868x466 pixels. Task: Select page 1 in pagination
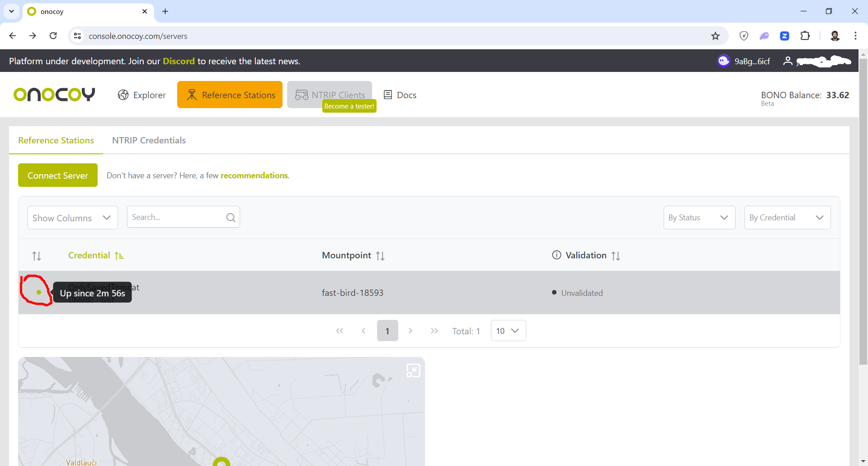click(387, 331)
